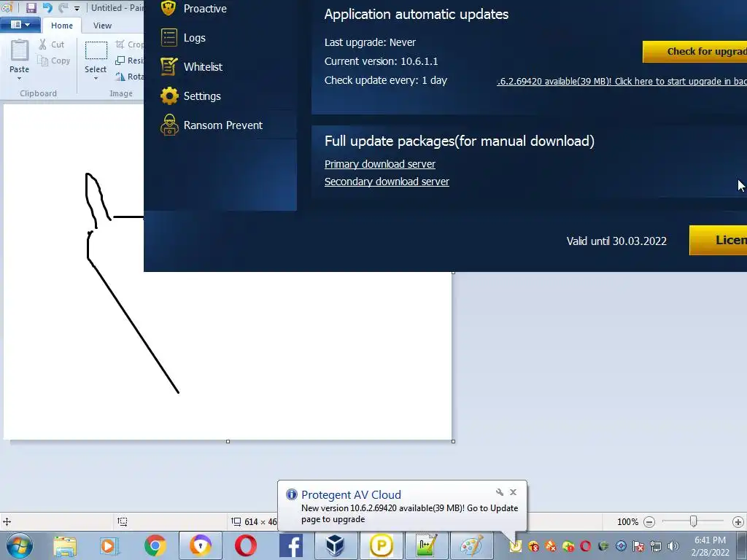Click the zoom slider handle in Paint status bar
The height and width of the screenshot is (560, 747).
click(694, 521)
